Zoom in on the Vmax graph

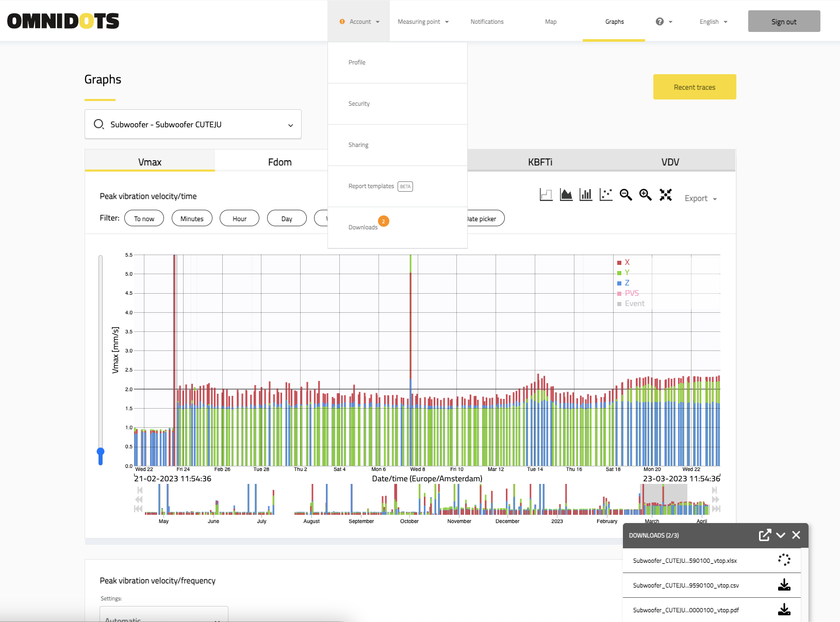(645, 195)
